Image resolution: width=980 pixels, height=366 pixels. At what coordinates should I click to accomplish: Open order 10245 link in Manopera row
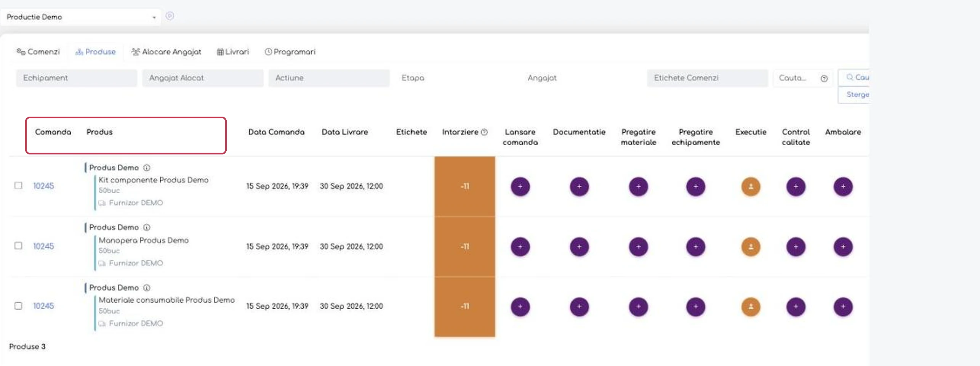pos(43,246)
